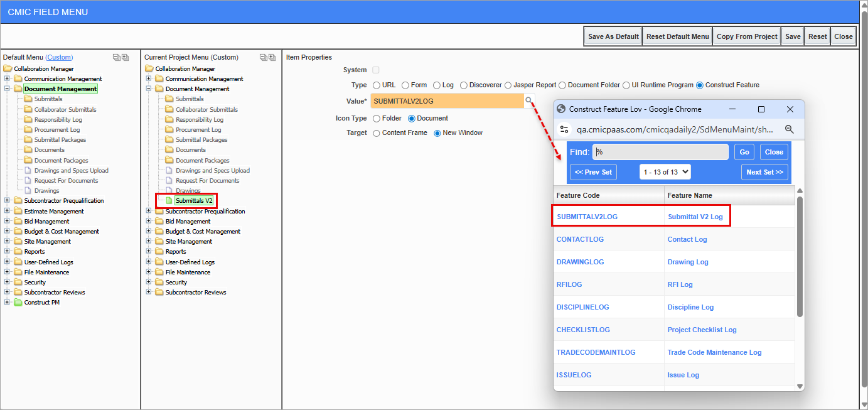Click the Chrome globe icon in popup title bar

pyautogui.click(x=562, y=109)
